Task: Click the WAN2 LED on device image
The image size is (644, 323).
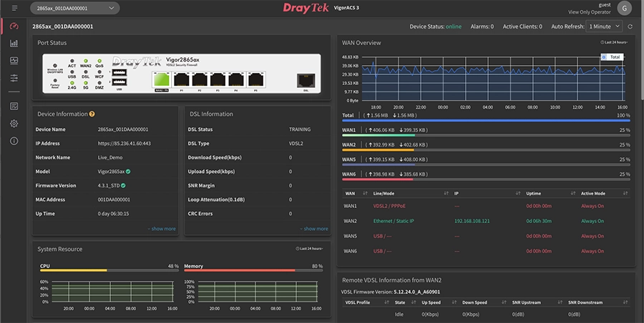Action: [85, 61]
